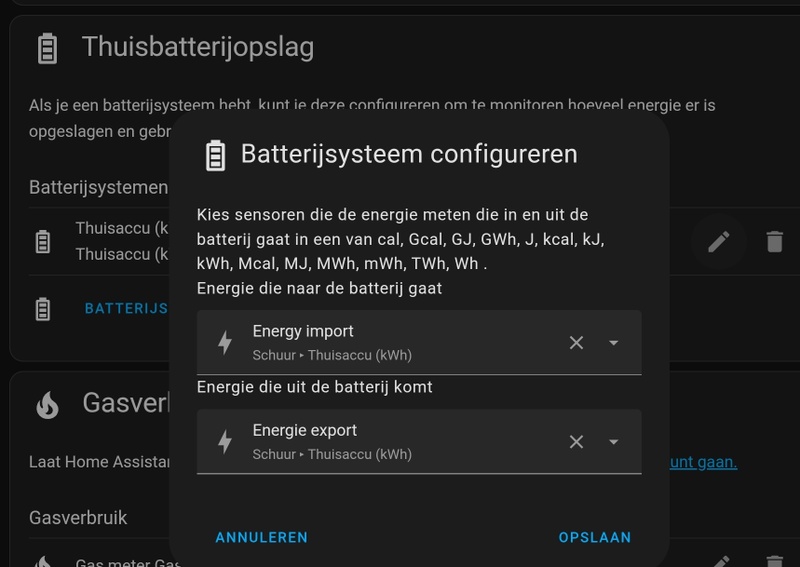The height and width of the screenshot is (567, 800).
Task: Click the flame icon of the gas section
Action: coord(47,404)
